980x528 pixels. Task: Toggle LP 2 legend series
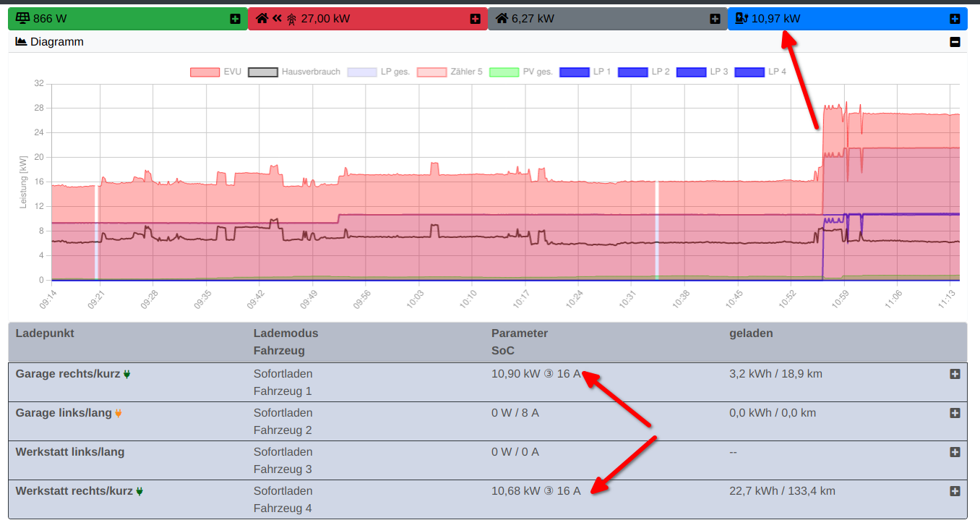coord(644,72)
